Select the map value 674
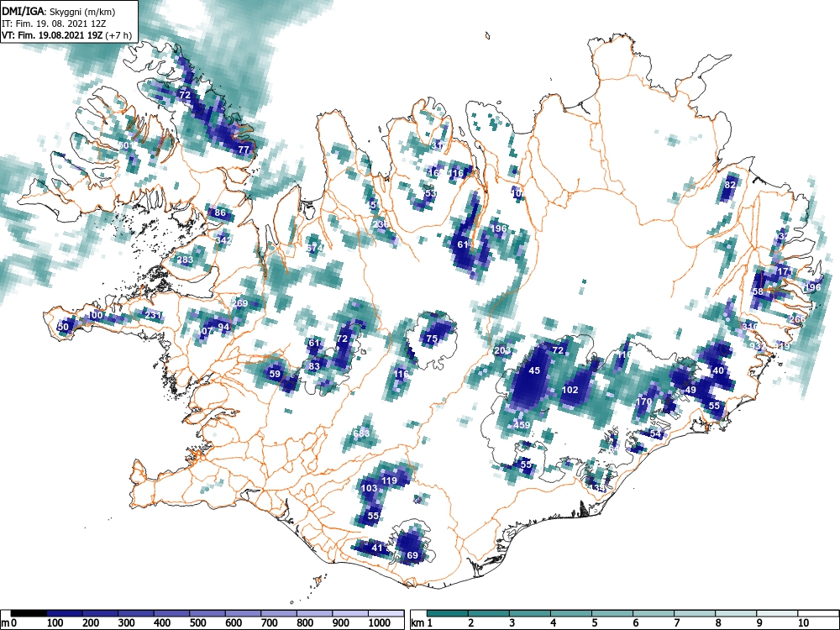The width and height of the screenshot is (840, 630). click(314, 248)
